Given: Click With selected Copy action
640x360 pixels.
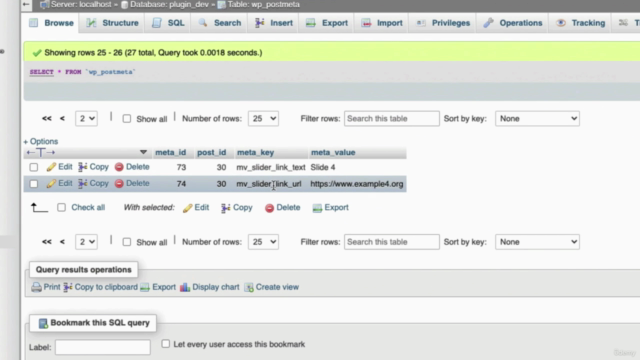Looking at the screenshot, I should (237, 207).
